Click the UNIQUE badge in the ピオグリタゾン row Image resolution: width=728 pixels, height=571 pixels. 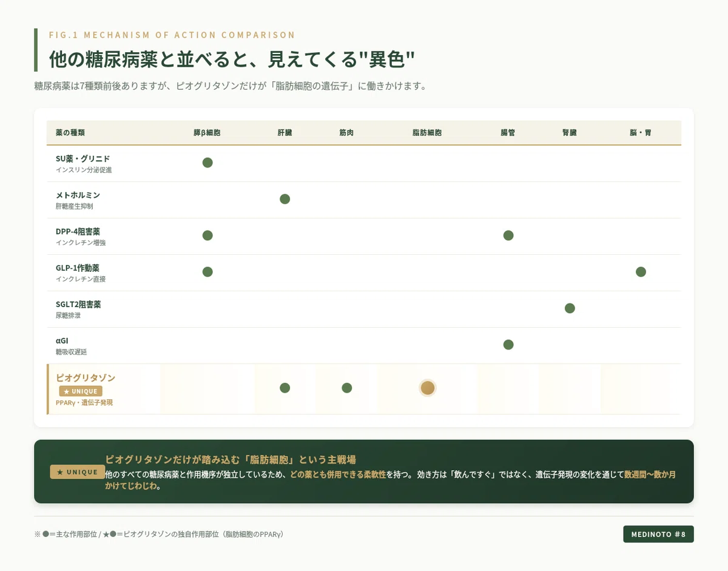(x=81, y=391)
